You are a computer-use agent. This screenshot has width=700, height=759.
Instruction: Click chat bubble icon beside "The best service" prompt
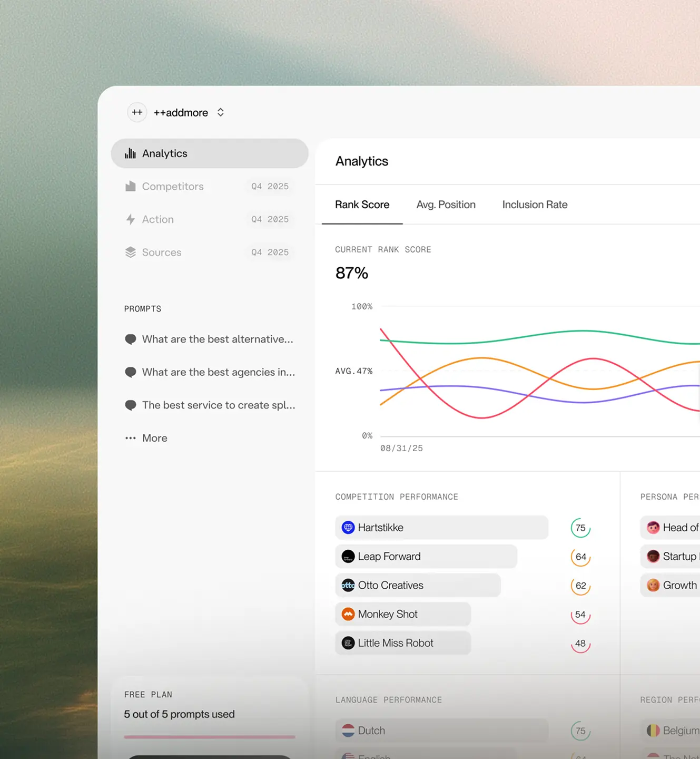(131, 405)
